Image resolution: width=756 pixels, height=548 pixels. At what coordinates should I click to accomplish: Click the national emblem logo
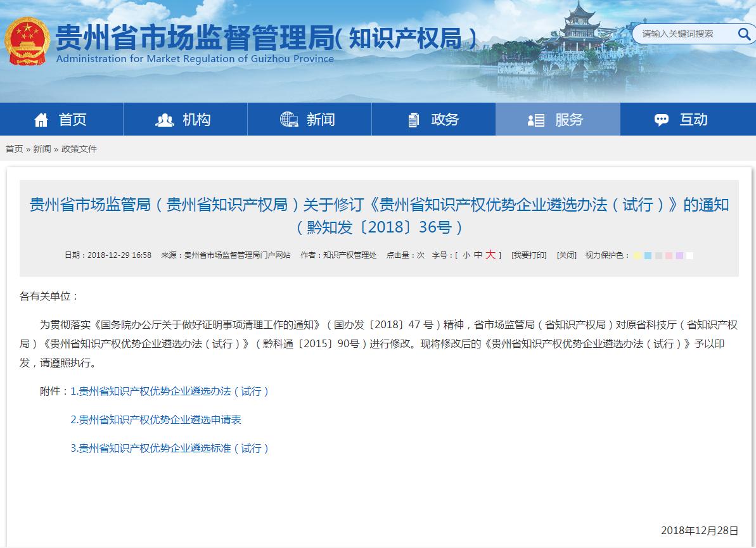coord(27,41)
